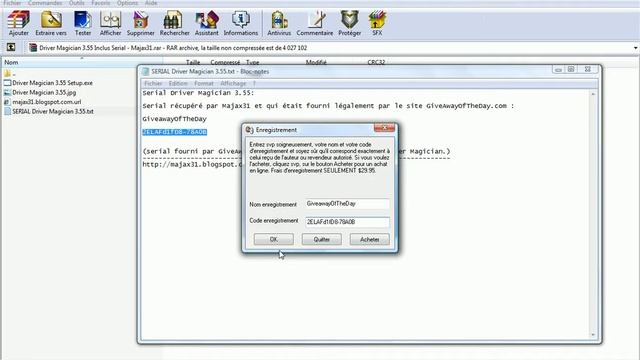The image size is (640, 360).
Task: Sort file list by Nom column
Action: tap(11, 62)
